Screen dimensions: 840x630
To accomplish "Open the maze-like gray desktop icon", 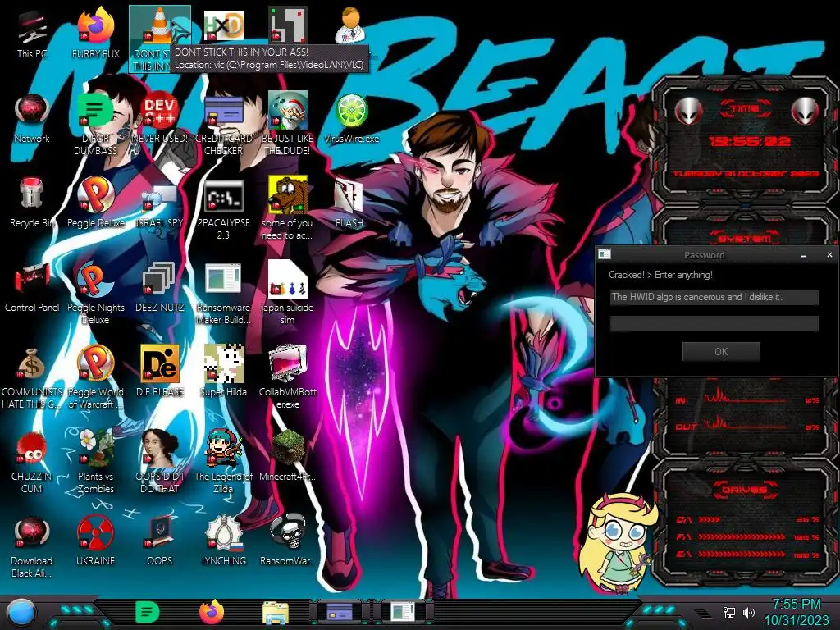I will [288, 25].
